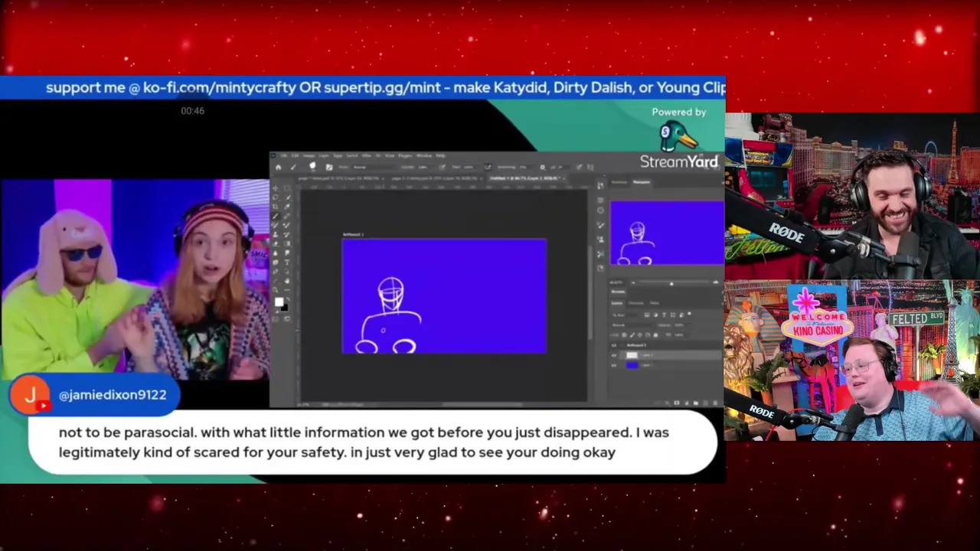Select the Clone Stamp tool
The height and width of the screenshot is (551, 980).
275,235
